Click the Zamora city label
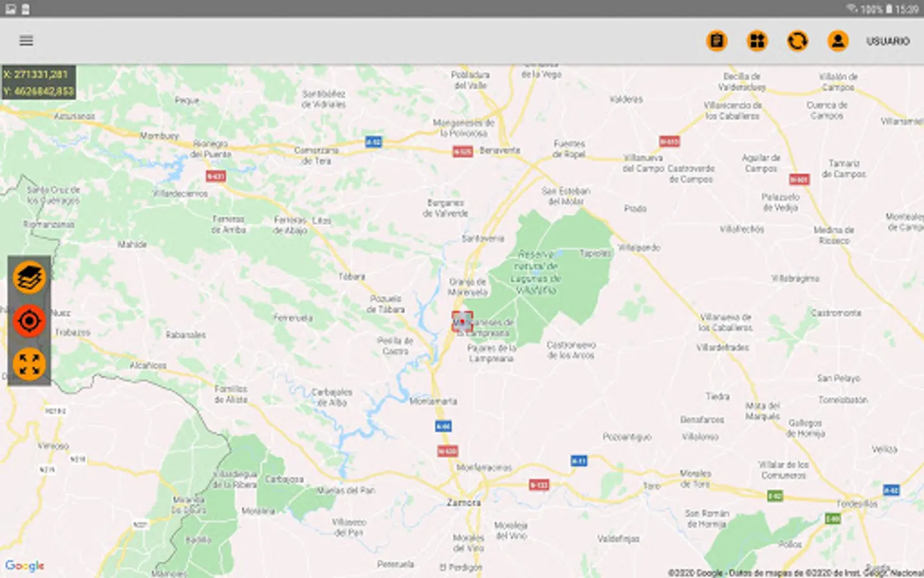The image size is (924, 578). click(464, 502)
